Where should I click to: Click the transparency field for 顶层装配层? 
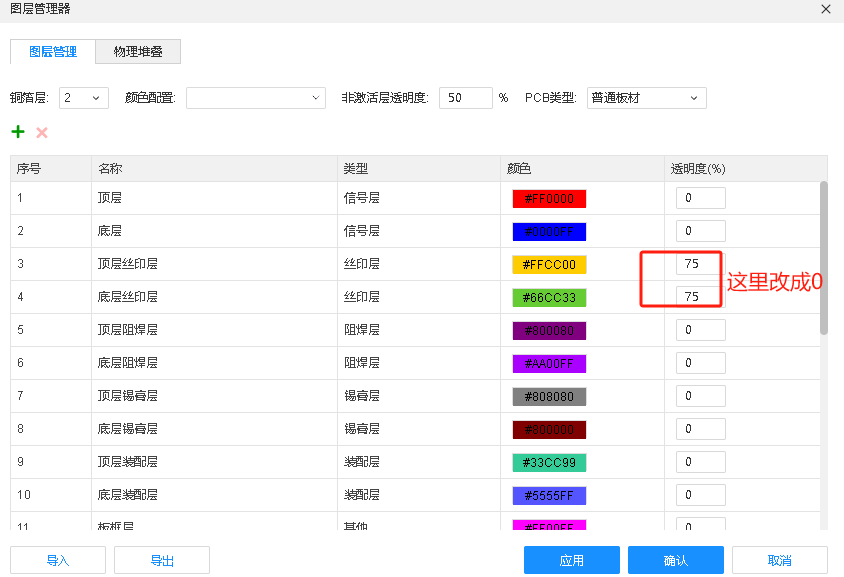point(701,462)
